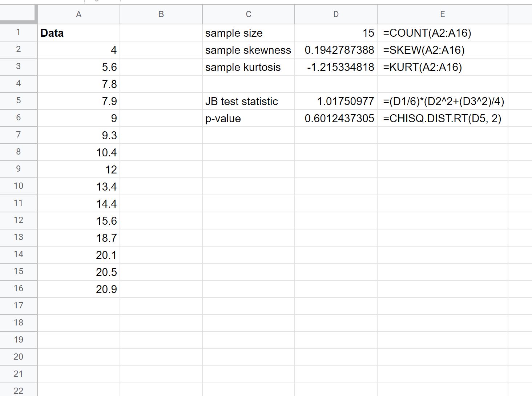Click the select-all corner box

(19, 14)
